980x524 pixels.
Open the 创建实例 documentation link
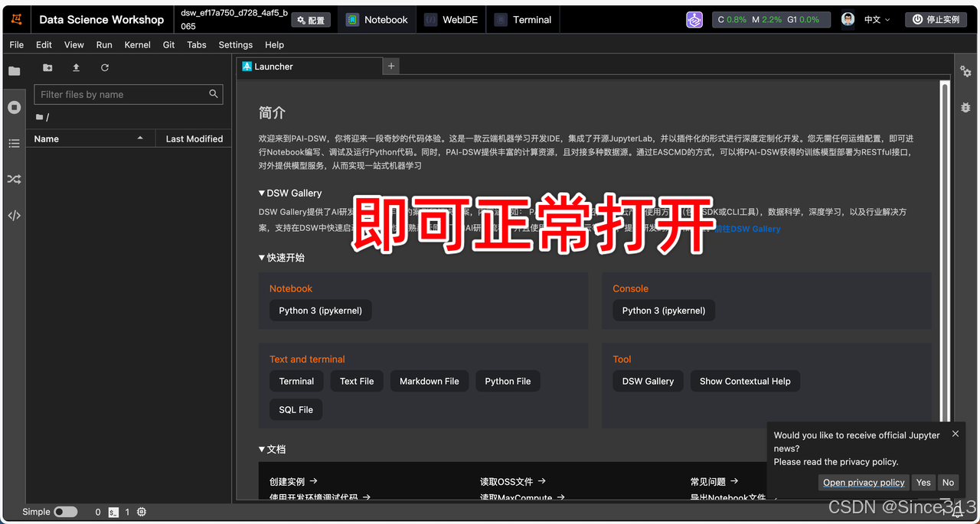tap(293, 481)
